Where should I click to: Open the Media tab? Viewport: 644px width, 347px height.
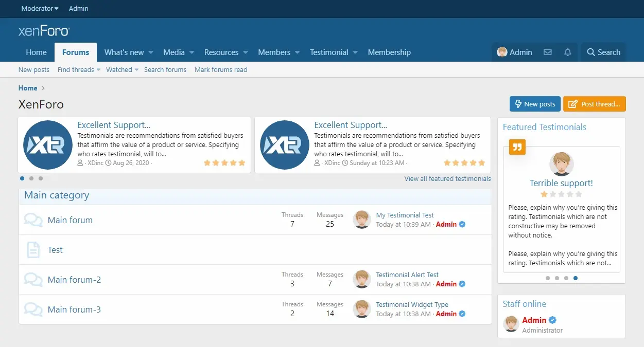pos(174,52)
